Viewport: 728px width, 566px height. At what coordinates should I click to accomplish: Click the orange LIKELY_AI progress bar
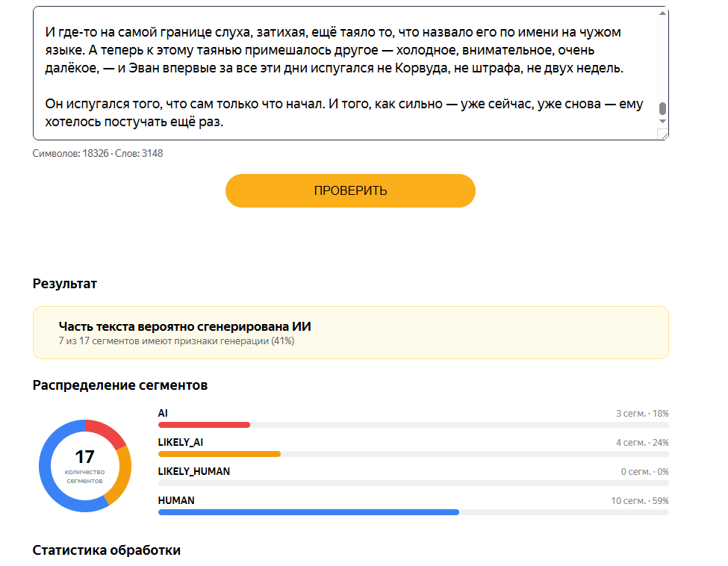[x=219, y=454]
